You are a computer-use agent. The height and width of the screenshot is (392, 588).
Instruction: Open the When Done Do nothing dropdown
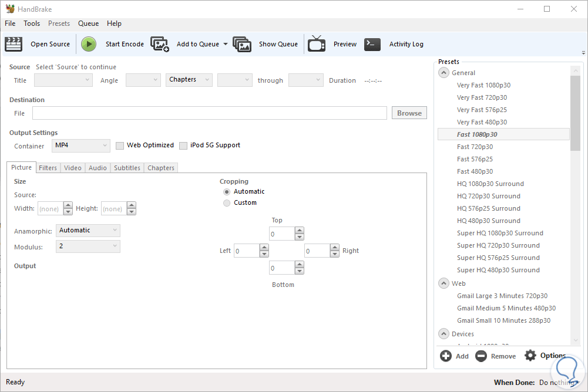[x=559, y=382]
